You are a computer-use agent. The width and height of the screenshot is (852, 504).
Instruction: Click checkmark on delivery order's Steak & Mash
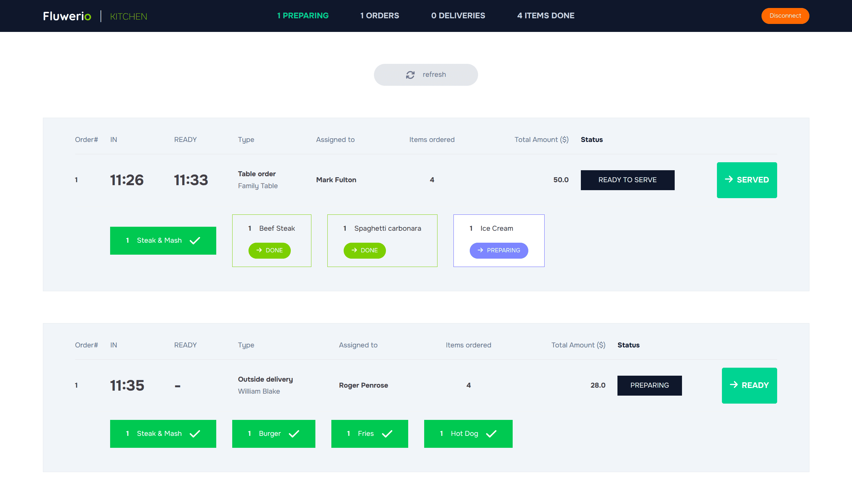coord(195,434)
